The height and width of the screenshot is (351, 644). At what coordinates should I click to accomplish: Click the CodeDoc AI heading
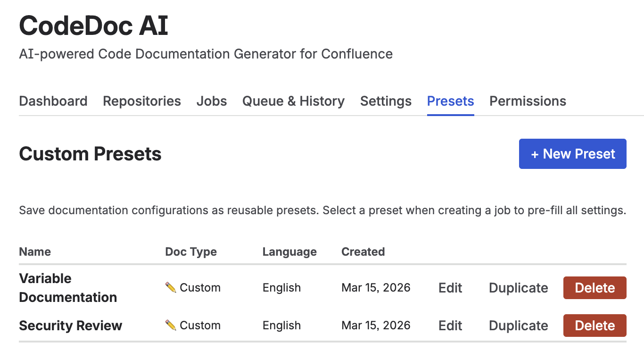coord(93,25)
